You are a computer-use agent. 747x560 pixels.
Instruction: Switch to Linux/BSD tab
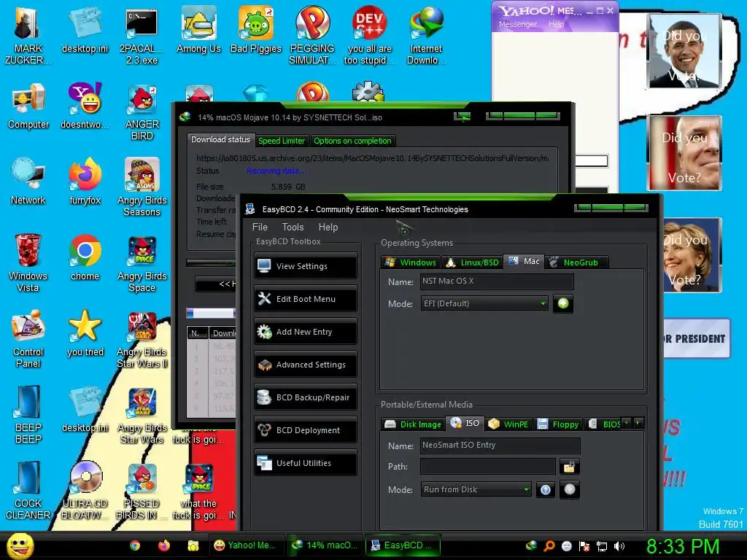click(473, 262)
